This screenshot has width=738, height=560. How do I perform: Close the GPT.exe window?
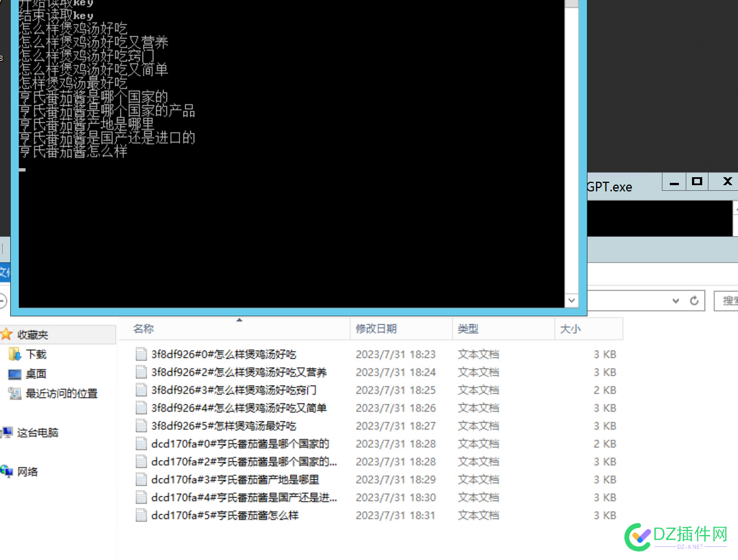point(727,182)
